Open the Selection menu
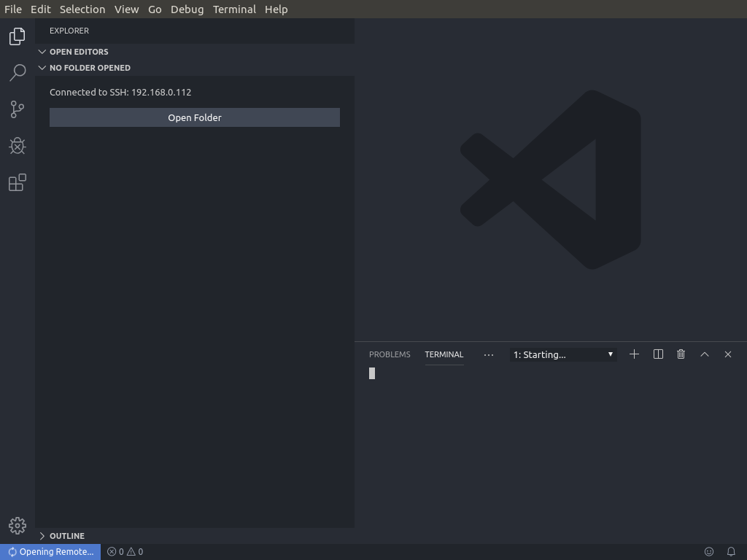The width and height of the screenshot is (747, 560). (x=82, y=9)
